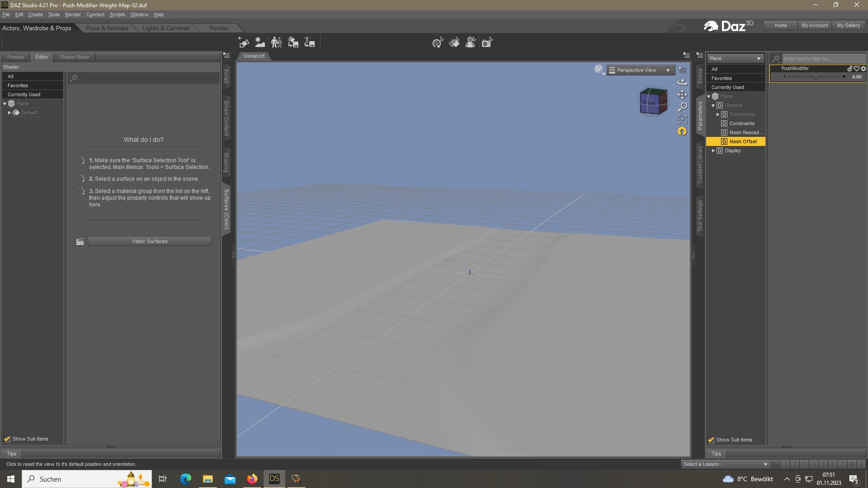The width and height of the screenshot is (868, 488).
Task: Expand the Transforms group in Parameters
Action: coord(718,115)
